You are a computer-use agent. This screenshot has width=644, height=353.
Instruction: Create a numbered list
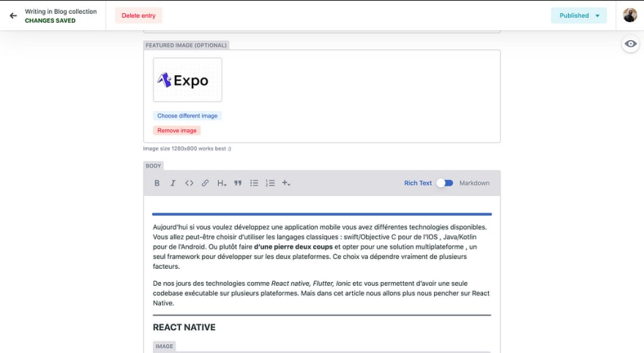(x=270, y=183)
